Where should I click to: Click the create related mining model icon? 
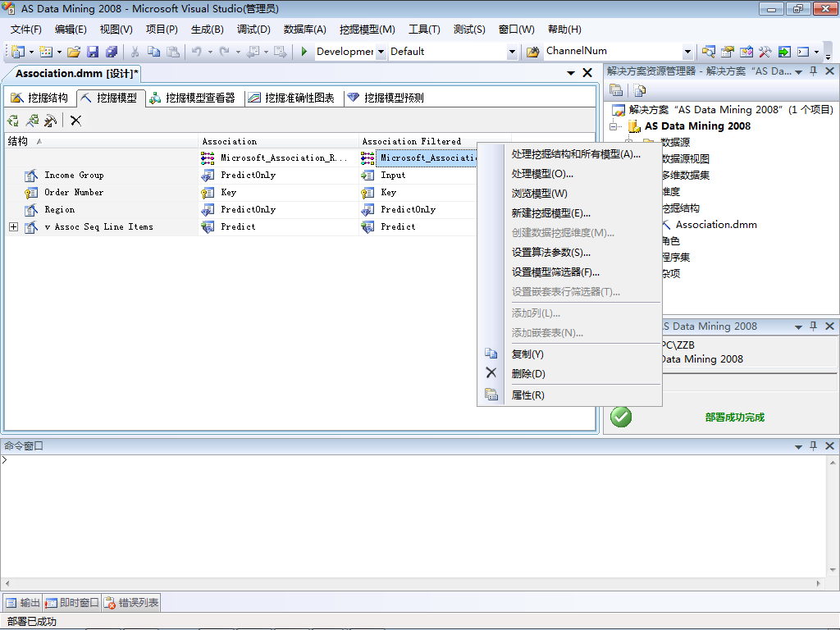click(x=32, y=121)
